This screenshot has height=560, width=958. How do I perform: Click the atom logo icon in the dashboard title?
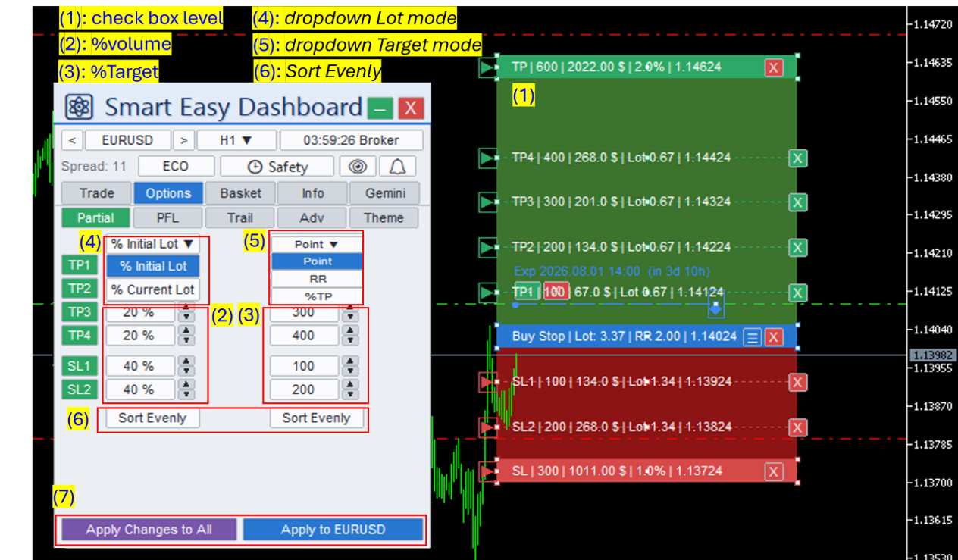point(78,107)
